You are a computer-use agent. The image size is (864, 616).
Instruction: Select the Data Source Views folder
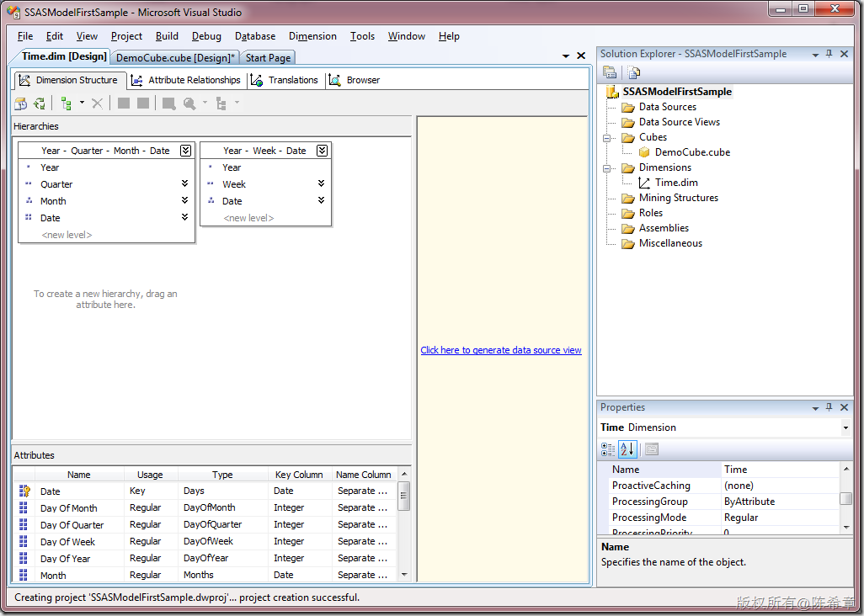click(x=679, y=122)
